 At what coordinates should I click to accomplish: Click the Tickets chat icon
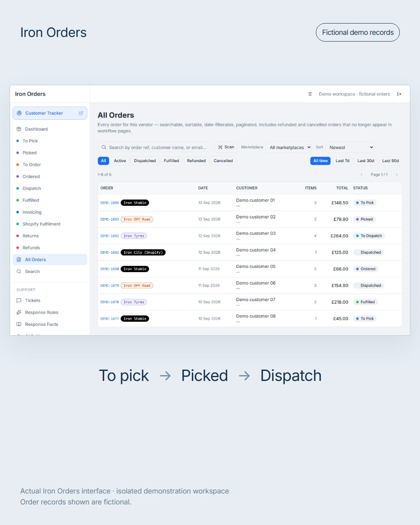tap(18, 301)
